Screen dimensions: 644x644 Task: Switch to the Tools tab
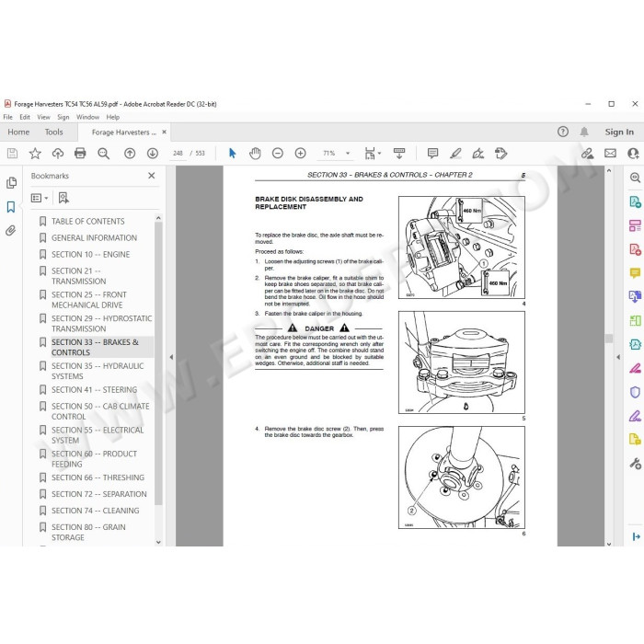tap(53, 132)
